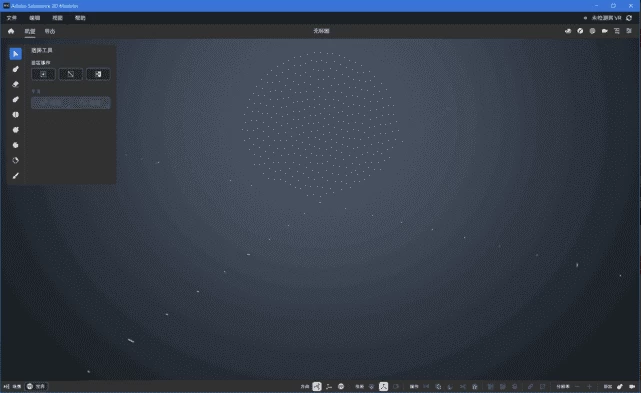Viewport: 641px width, 393px height.
Task: Open the 文件 menu
Action: (11, 18)
